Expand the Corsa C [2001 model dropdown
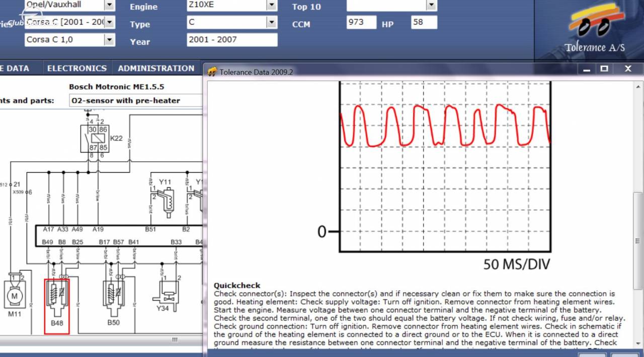The image size is (644, 357). pyautogui.click(x=109, y=22)
